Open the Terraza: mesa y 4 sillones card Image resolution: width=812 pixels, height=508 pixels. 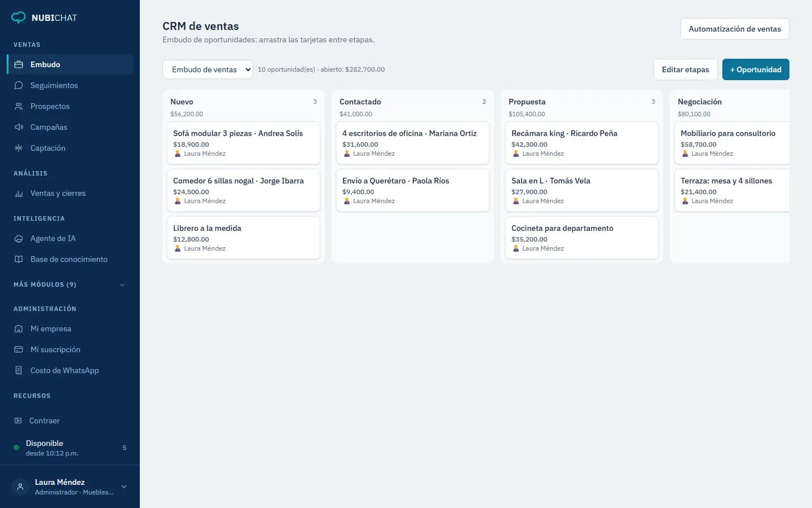tap(732, 190)
